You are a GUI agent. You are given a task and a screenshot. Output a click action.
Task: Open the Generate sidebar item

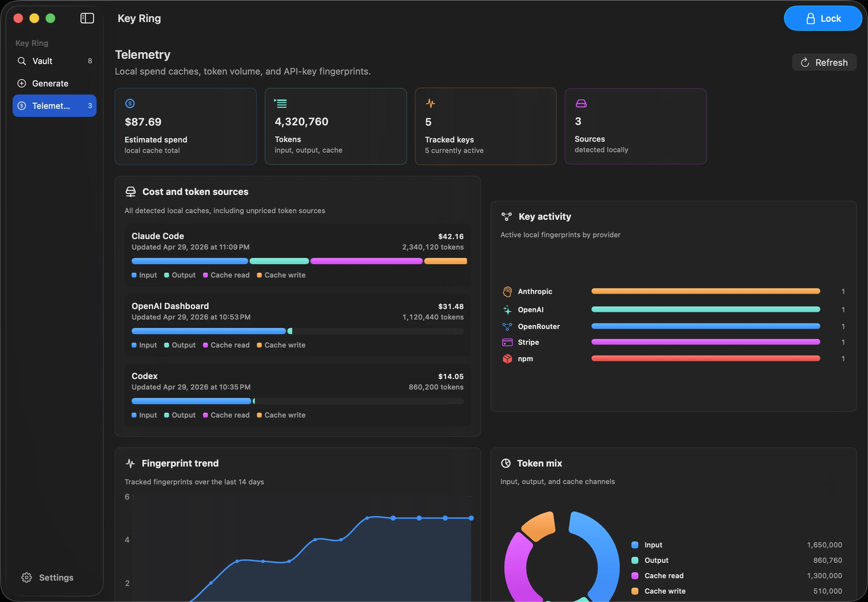[54, 83]
